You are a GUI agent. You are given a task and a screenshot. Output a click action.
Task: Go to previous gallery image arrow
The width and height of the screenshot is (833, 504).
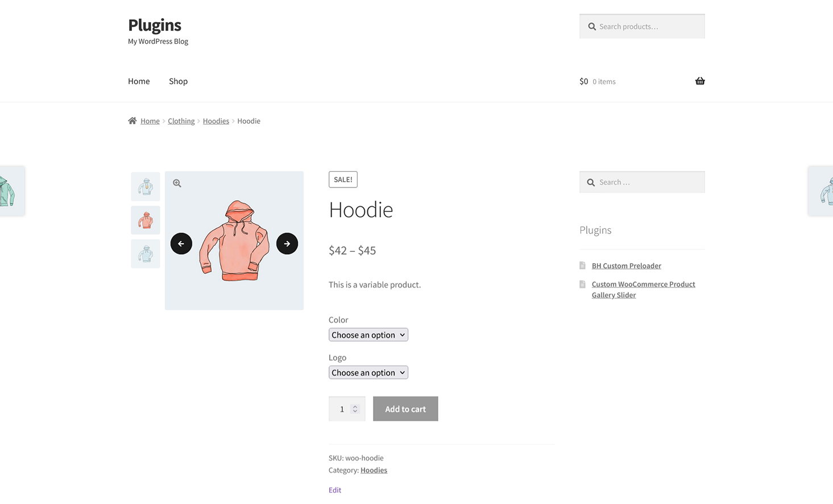pyautogui.click(x=181, y=244)
